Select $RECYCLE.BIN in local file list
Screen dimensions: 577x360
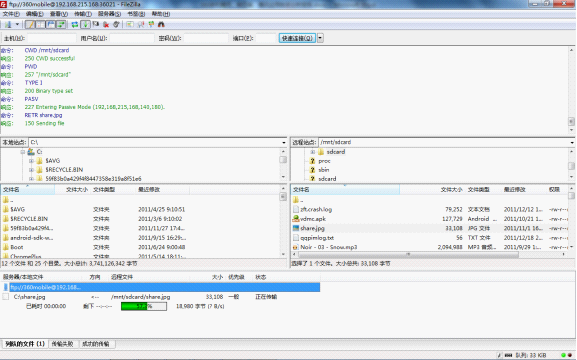point(29,219)
